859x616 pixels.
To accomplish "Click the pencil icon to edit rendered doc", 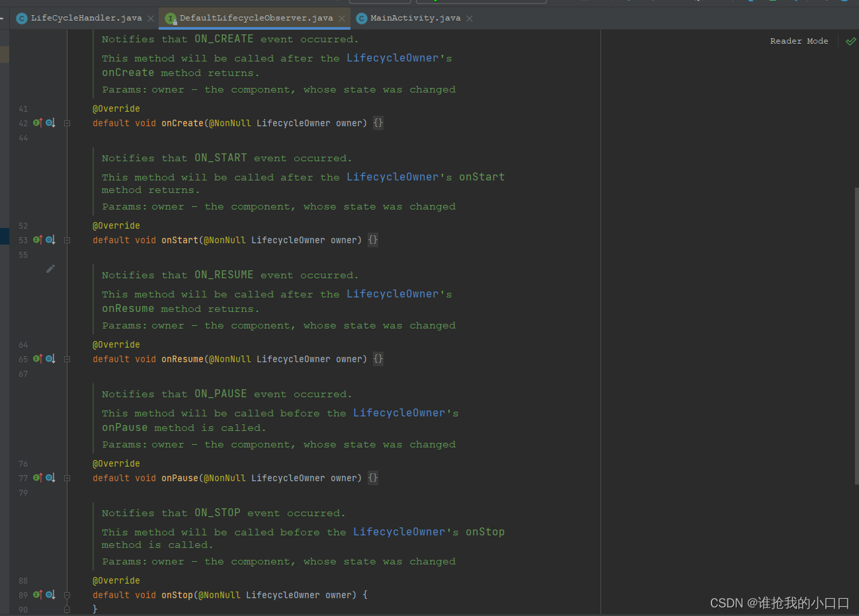I will tap(50, 268).
